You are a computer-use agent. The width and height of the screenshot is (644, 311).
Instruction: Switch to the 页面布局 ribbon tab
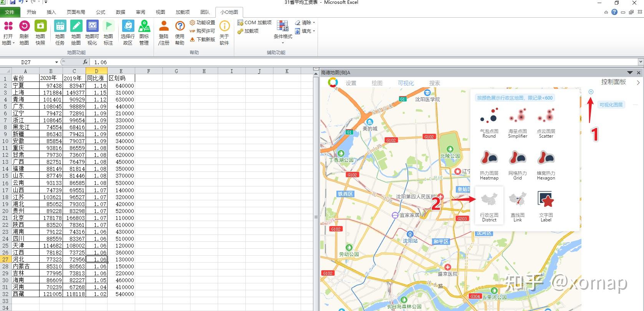pyautogui.click(x=76, y=12)
